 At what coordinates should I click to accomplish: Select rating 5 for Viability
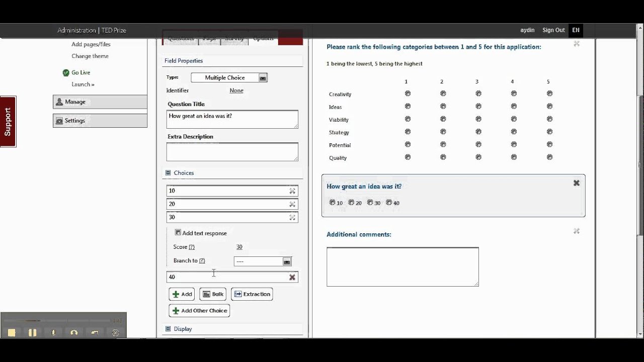[549, 119]
